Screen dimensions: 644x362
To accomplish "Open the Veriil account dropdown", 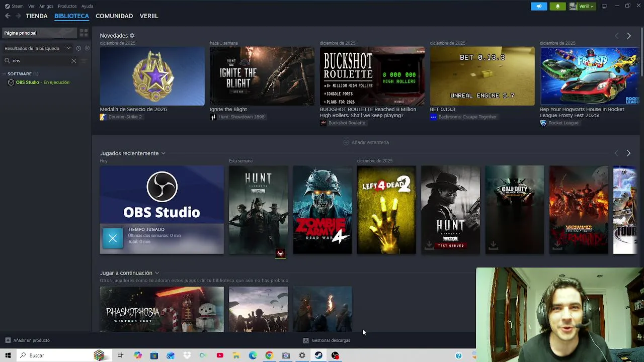I will coord(582,7).
